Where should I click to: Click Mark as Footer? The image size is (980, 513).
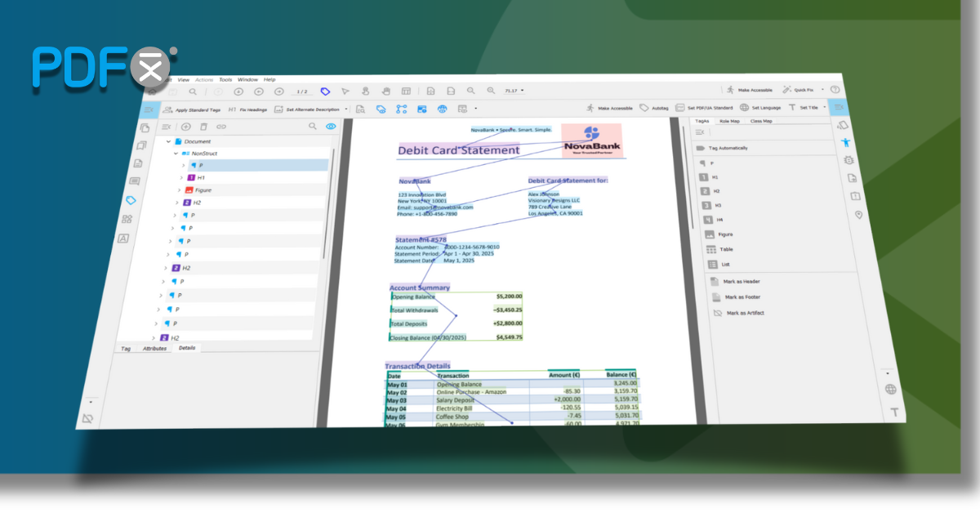click(736, 297)
